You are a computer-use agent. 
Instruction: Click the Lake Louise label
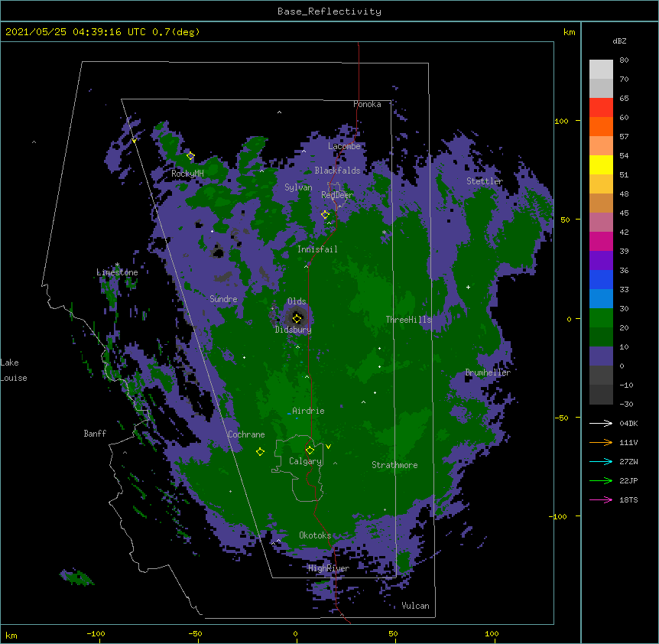14,370
